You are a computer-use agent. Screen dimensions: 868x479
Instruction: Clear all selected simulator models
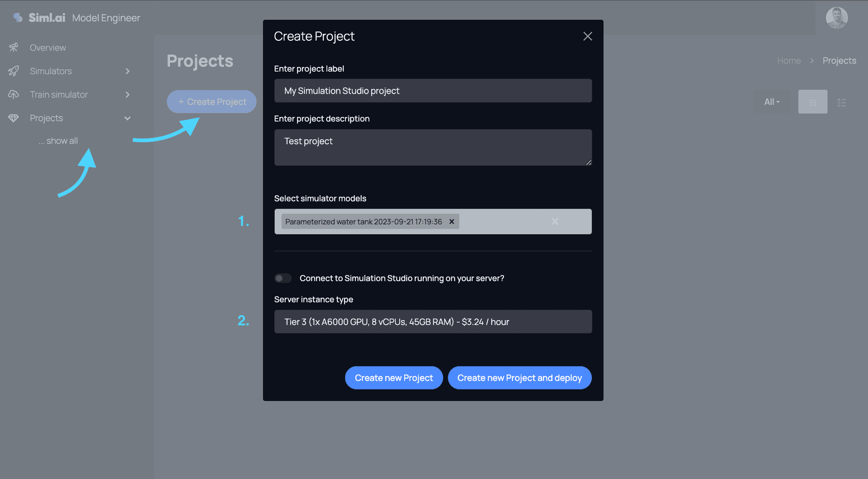[555, 221]
